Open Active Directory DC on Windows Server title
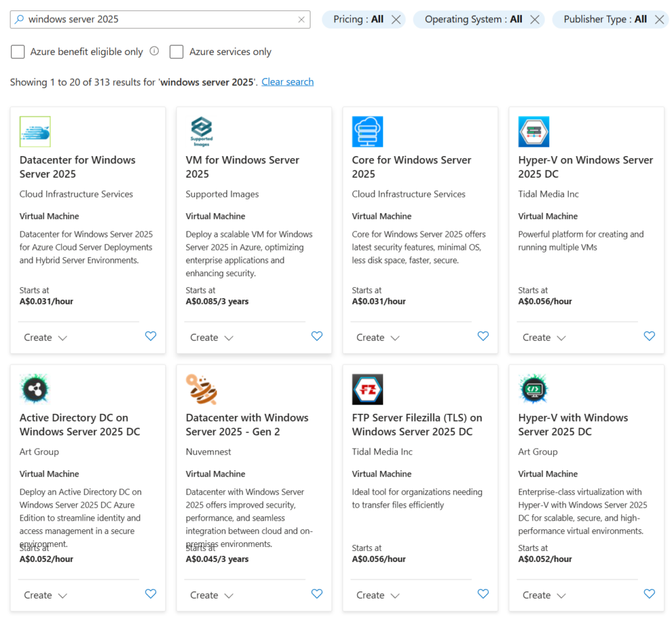 coord(79,425)
